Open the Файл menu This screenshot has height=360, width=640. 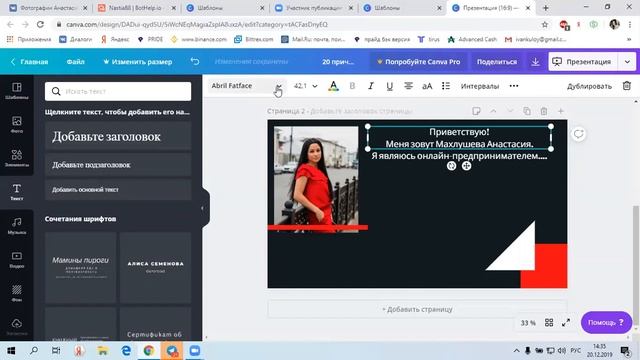pyautogui.click(x=76, y=62)
